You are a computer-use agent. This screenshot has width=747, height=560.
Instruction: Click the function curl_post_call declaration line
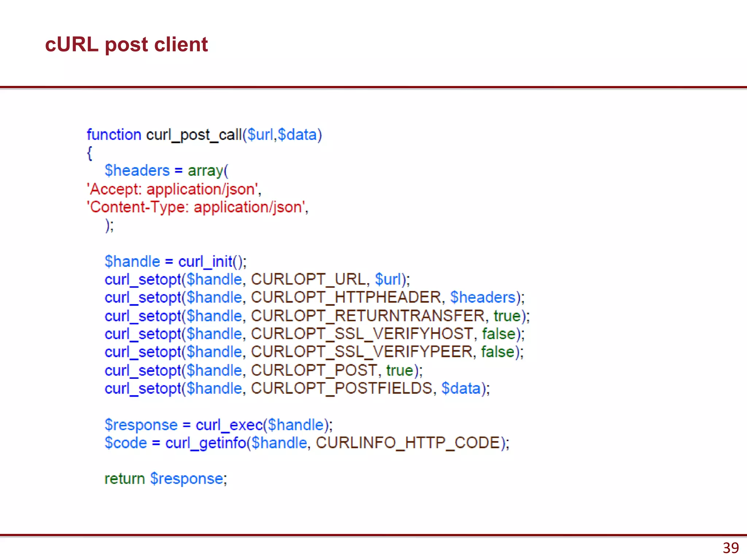click(204, 135)
